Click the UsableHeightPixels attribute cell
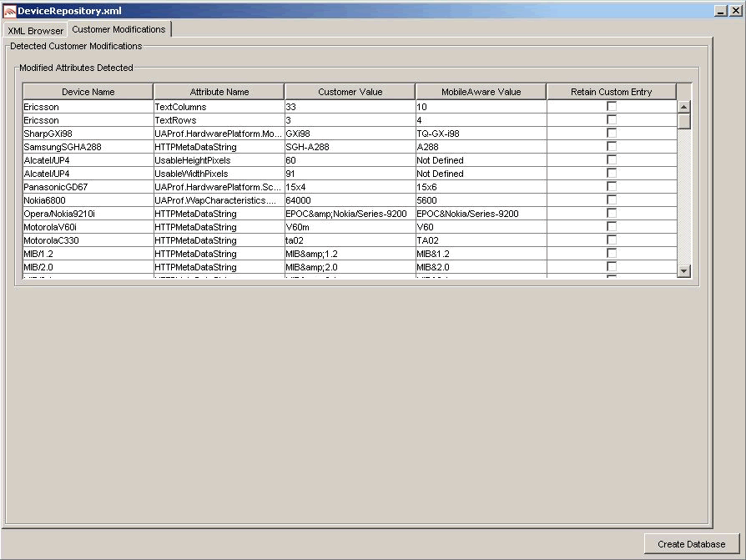The width and height of the screenshot is (746, 560). [x=219, y=160]
